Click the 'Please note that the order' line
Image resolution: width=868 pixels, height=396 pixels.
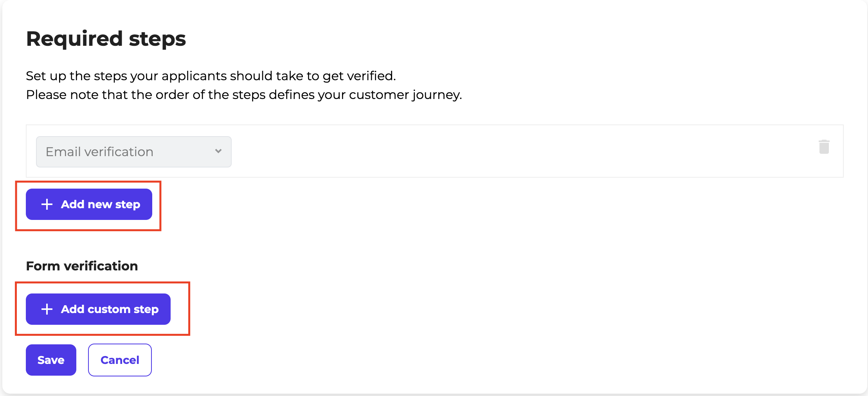(x=243, y=95)
